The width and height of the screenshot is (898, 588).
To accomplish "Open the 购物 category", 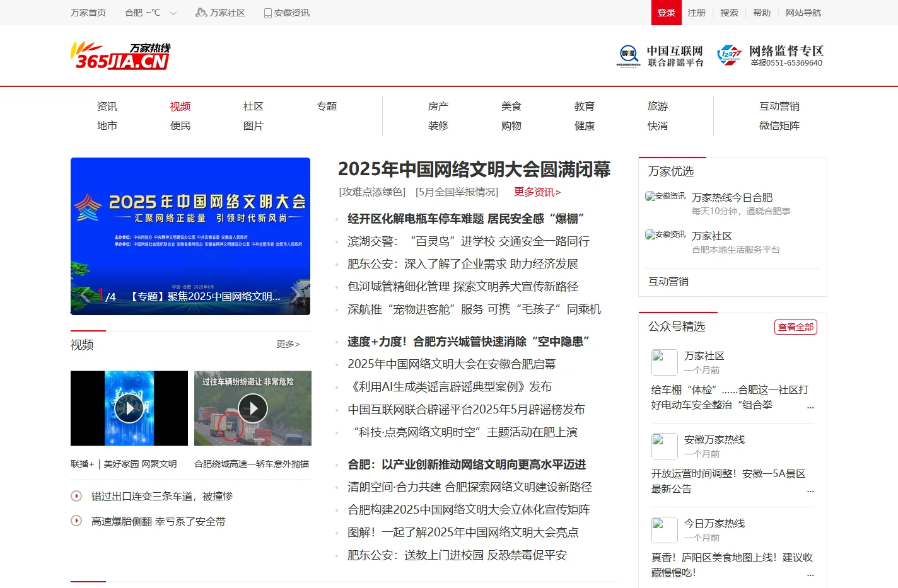I will click(511, 126).
